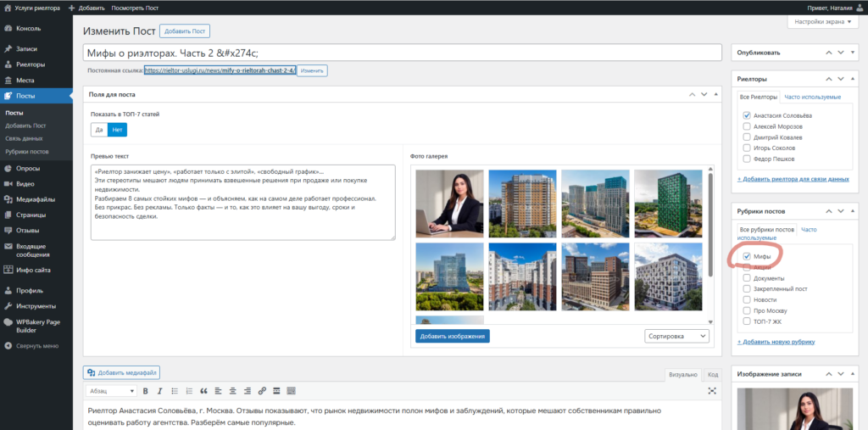Click the photo gallery vertical scrollbar
The width and height of the screenshot is (868, 430).
pyautogui.click(x=710, y=225)
